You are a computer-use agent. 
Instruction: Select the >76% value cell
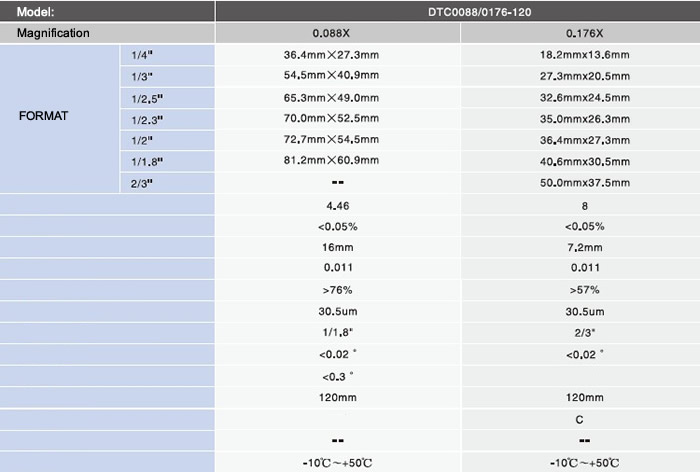coord(338,290)
